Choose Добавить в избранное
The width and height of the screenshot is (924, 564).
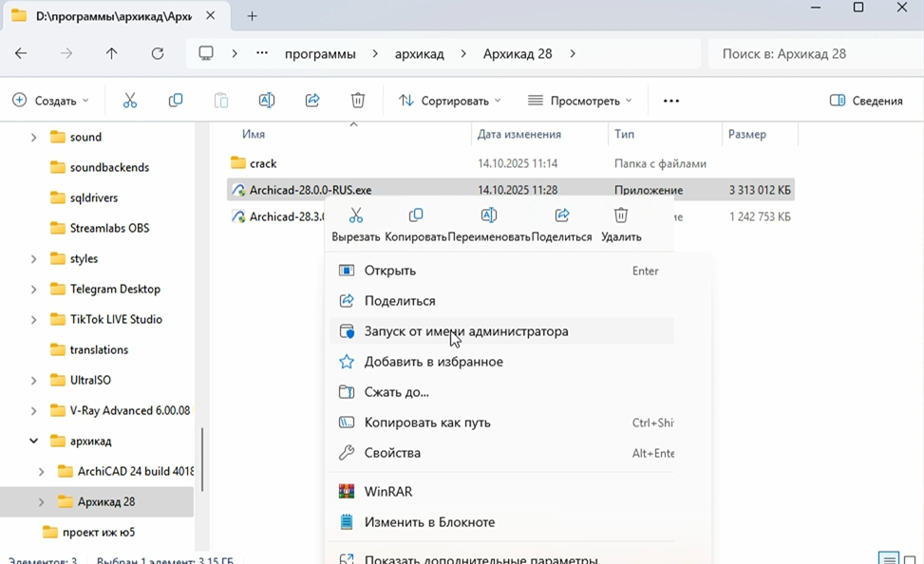click(501, 362)
